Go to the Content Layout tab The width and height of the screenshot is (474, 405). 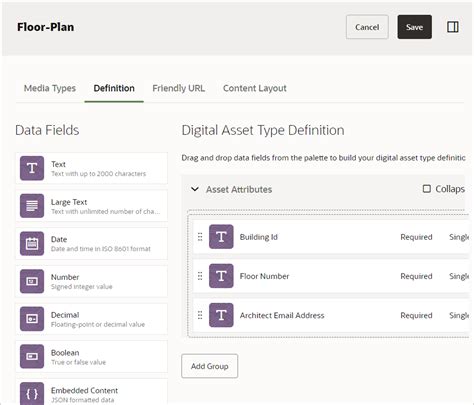coord(255,88)
